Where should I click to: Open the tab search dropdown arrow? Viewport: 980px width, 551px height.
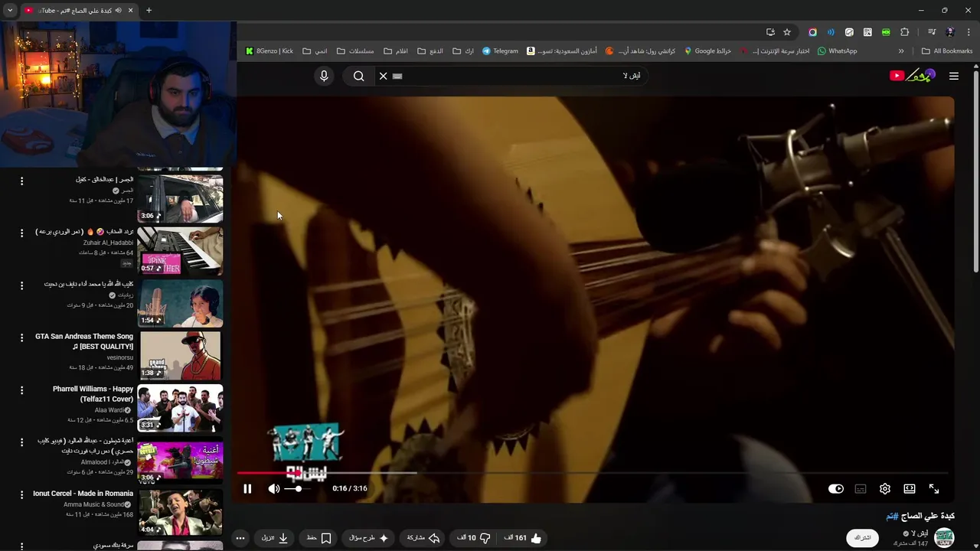(10, 10)
